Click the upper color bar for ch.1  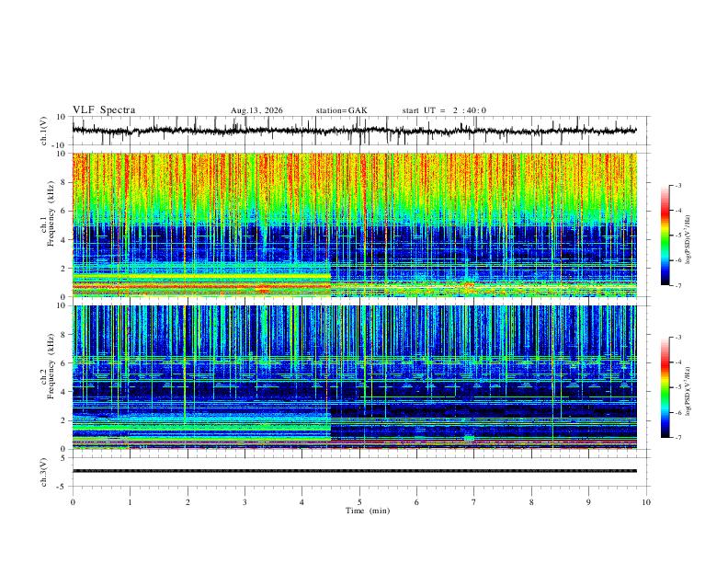tap(665, 236)
